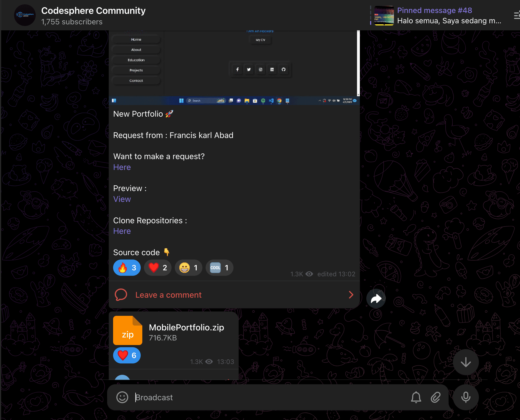Jump to latest with down arrow button

466,362
